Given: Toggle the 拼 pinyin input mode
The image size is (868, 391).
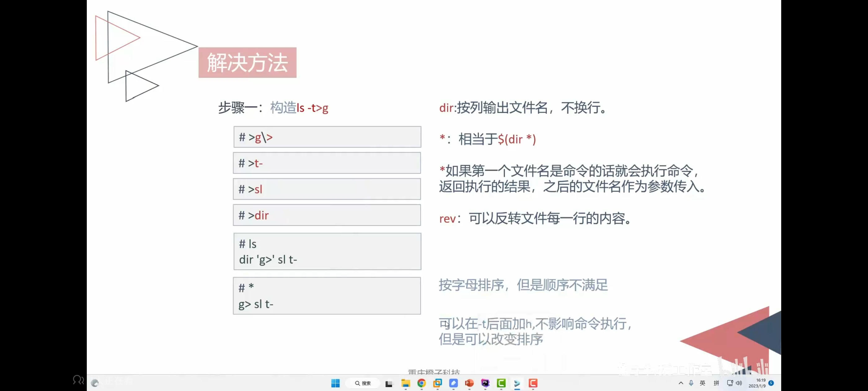Looking at the screenshot, I should pos(716,383).
